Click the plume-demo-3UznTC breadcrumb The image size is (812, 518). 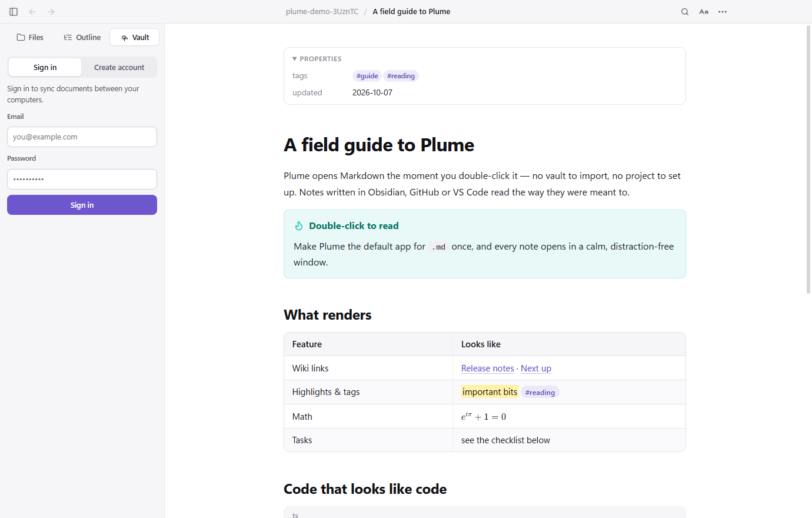[322, 12]
